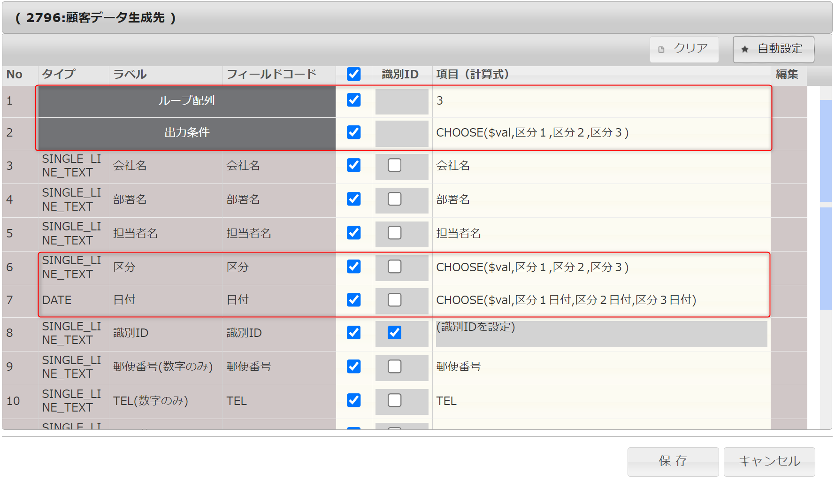Uncheck the enable checkbox in row 8

click(354, 333)
